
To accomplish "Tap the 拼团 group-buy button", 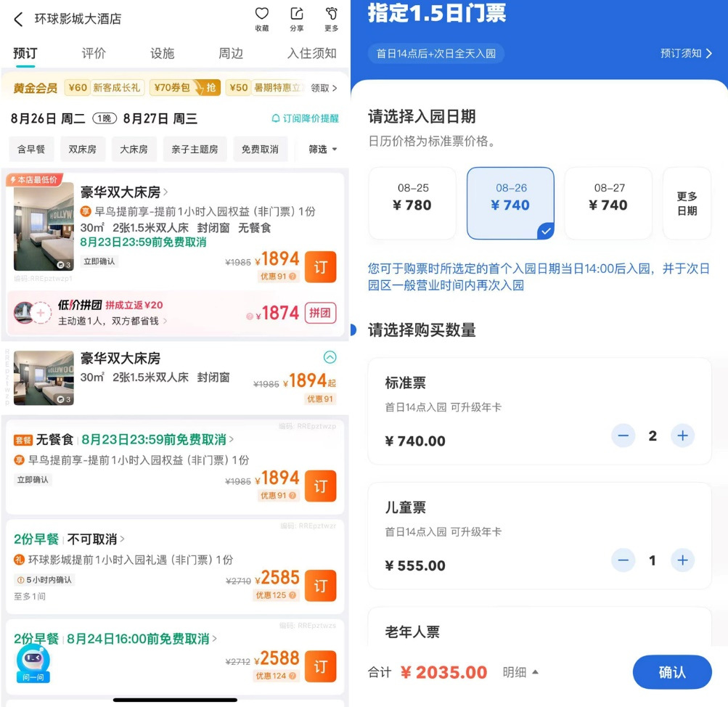I will click(x=320, y=313).
